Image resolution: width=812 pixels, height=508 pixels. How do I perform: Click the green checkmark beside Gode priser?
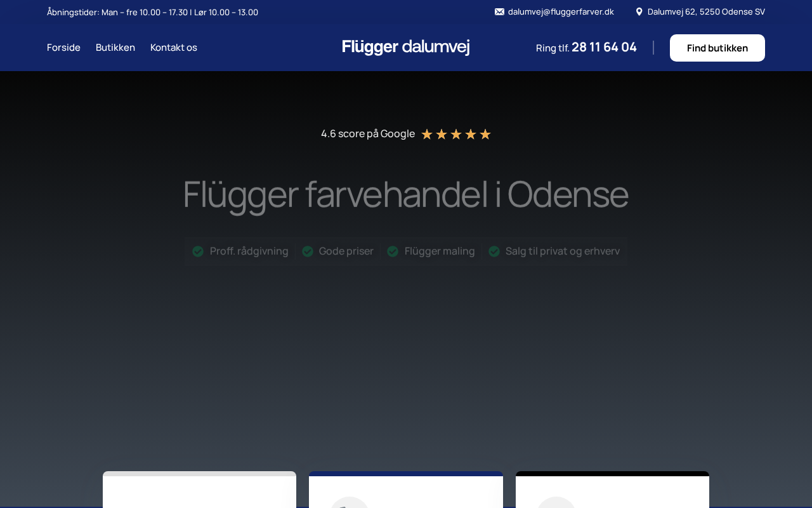308,251
